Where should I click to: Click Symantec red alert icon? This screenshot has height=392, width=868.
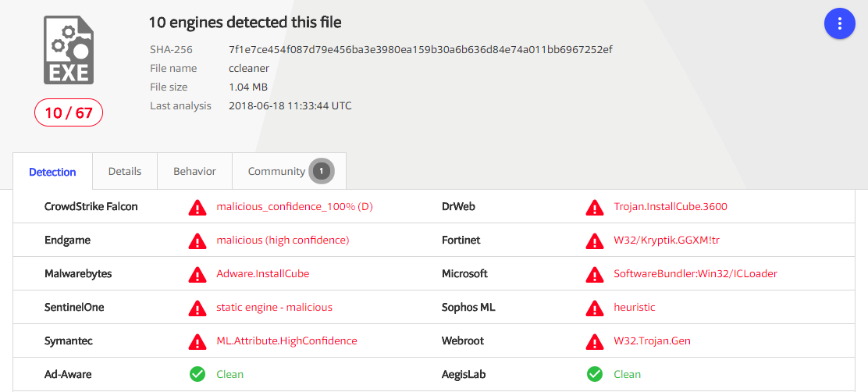click(x=197, y=341)
